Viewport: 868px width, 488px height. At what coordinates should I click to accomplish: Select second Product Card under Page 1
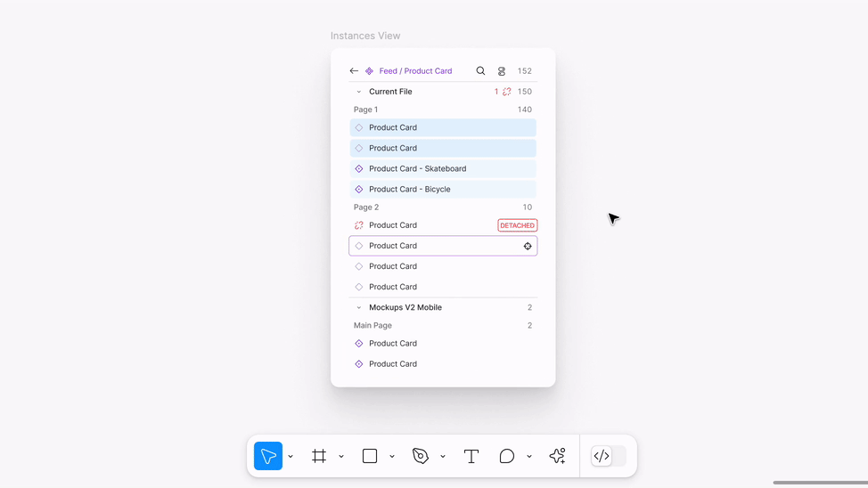coord(443,149)
